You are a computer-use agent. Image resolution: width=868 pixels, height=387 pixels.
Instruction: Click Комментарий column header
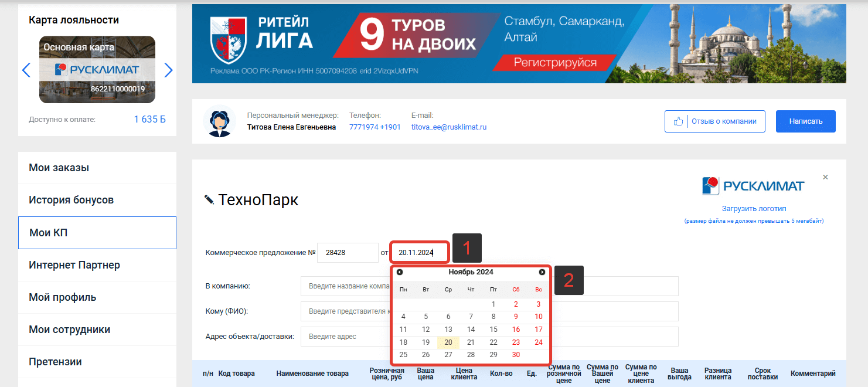tap(813, 374)
